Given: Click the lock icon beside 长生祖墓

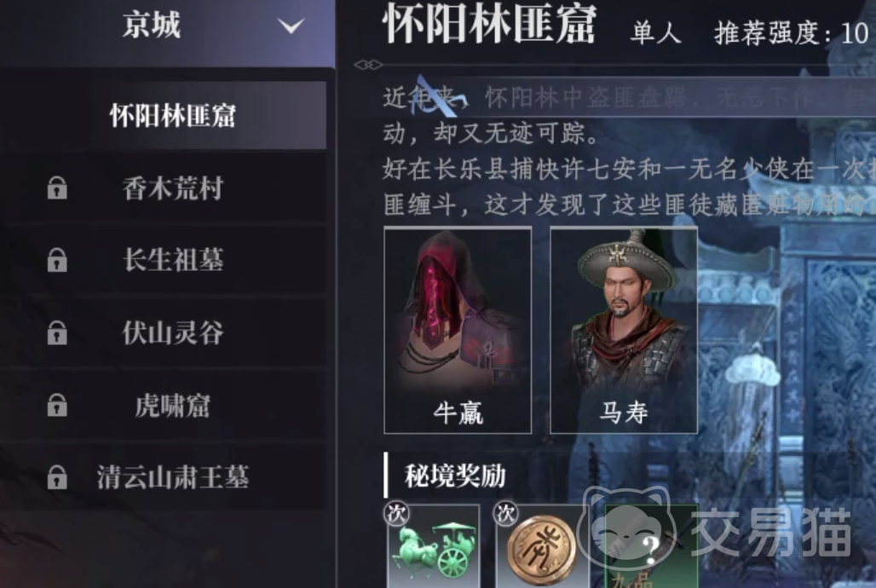Looking at the screenshot, I should coord(57,260).
